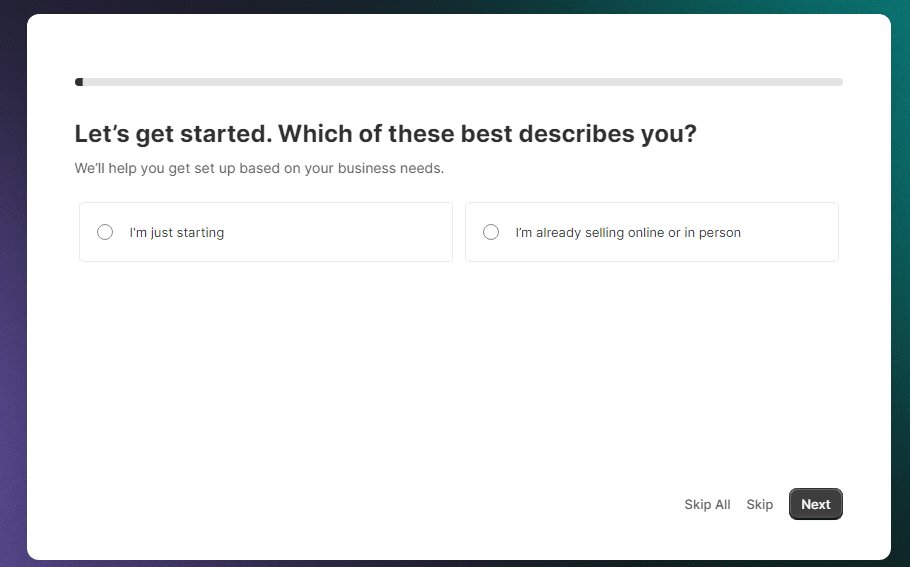Click the unfilled gray end of progress bar

click(800, 82)
